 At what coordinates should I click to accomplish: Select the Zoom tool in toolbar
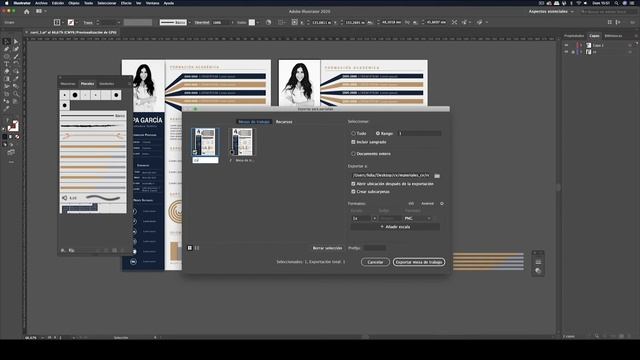tap(16, 93)
